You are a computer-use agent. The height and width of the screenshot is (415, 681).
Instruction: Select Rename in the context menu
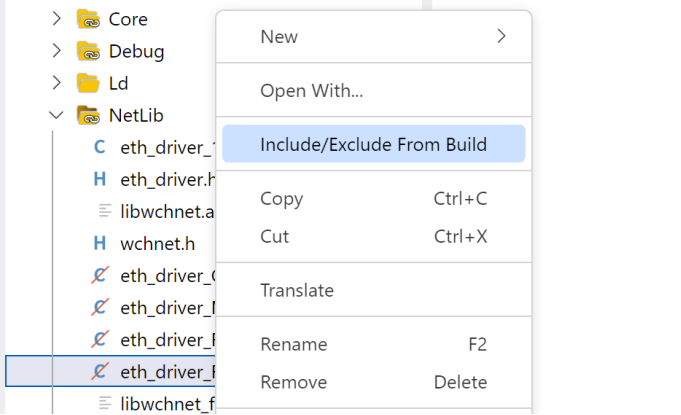click(x=293, y=344)
